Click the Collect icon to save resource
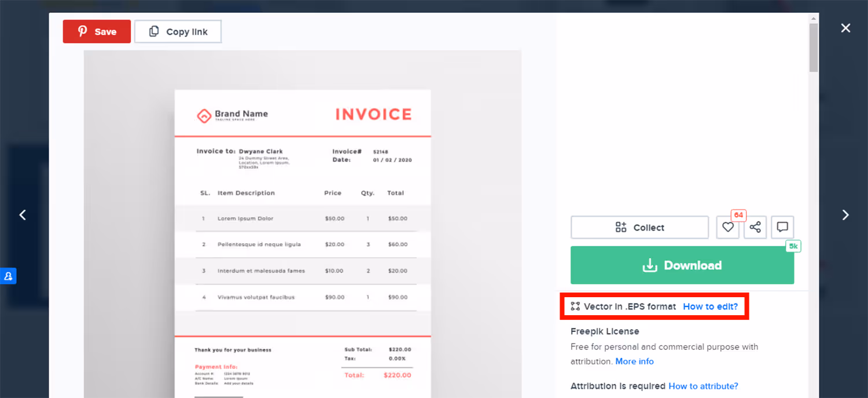The height and width of the screenshot is (398, 868). click(621, 227)
